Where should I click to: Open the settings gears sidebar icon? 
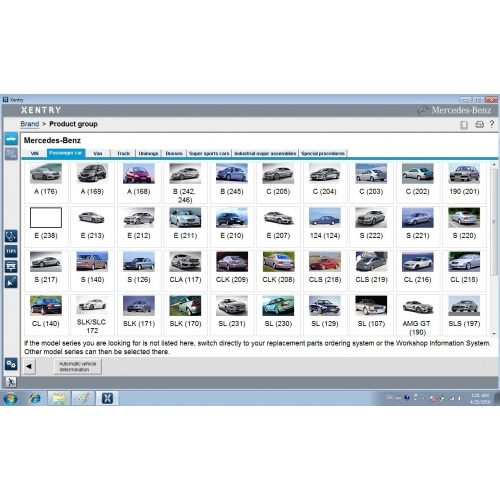click(x=11, y=364)
